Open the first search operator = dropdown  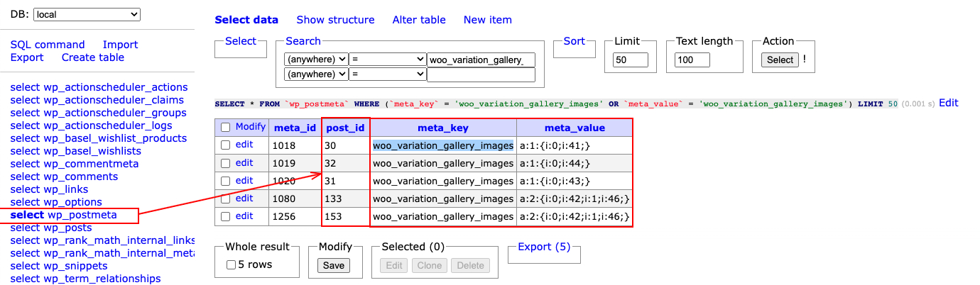[x=388, y=60]
